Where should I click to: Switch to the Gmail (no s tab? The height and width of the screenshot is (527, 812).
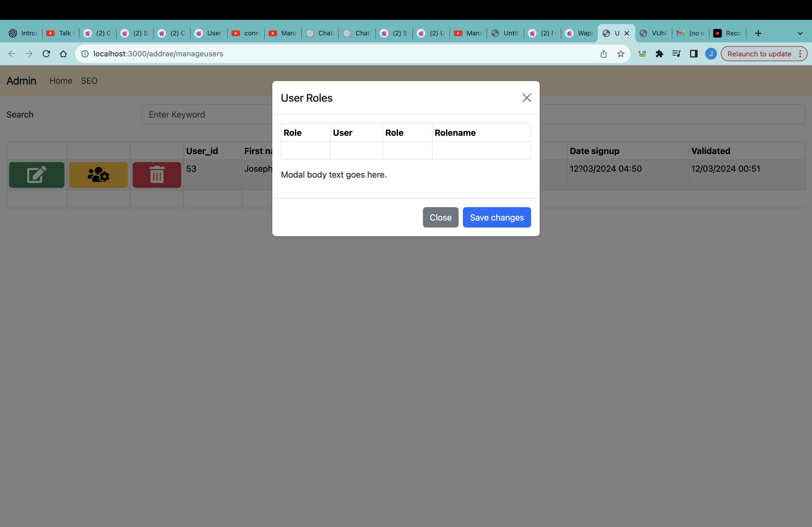[691, 33]
